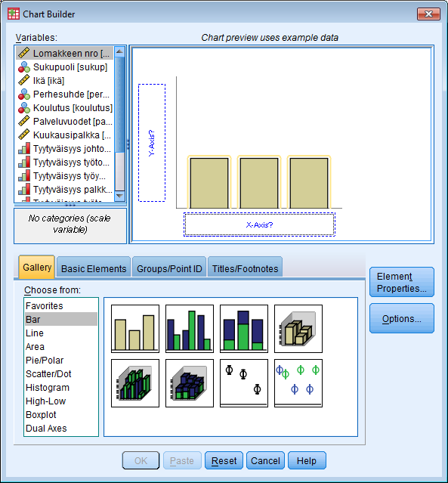Click the variables list scroll up arrow

119,51
